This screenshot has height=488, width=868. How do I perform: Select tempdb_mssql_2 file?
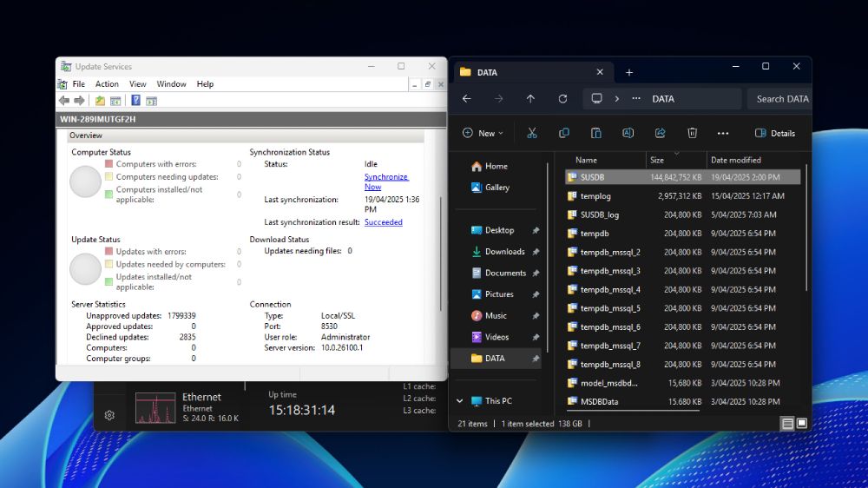tap(682, 252)
